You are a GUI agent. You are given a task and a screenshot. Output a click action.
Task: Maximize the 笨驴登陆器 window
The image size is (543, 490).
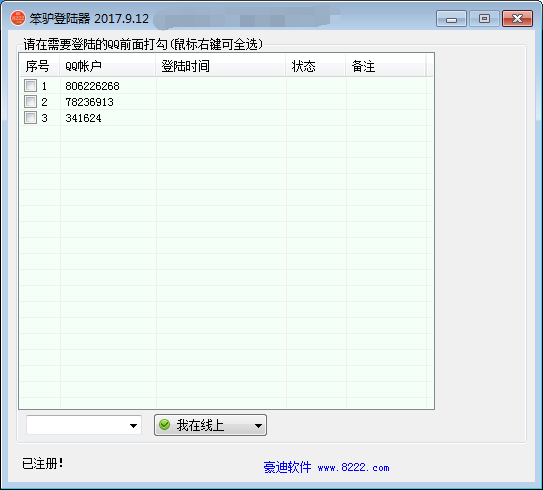484,19
